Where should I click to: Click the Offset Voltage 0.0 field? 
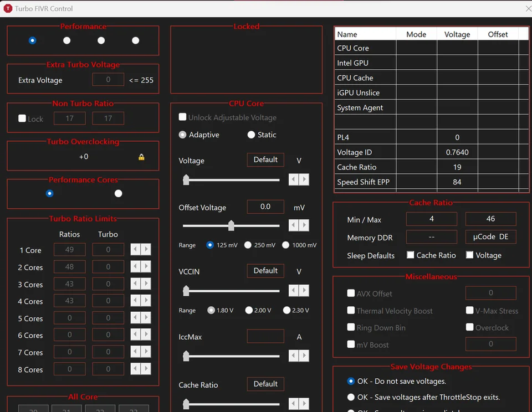pyautogui.click(x=265, y=207)
